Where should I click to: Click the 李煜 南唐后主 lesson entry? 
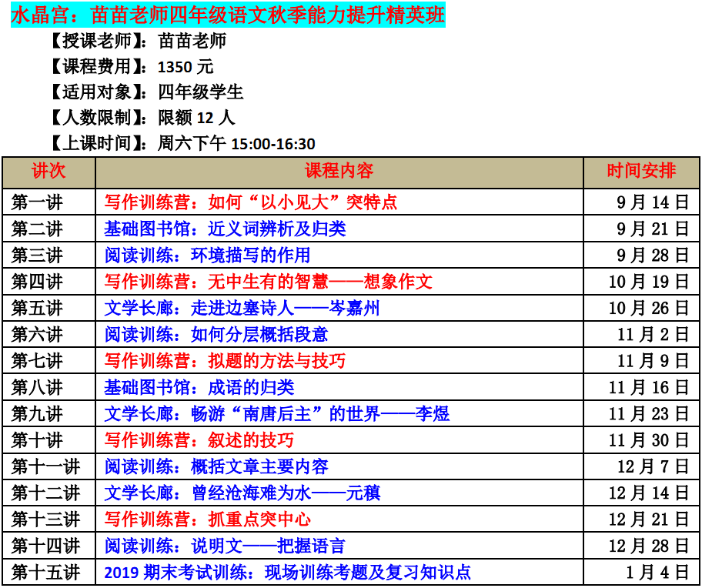276,414
